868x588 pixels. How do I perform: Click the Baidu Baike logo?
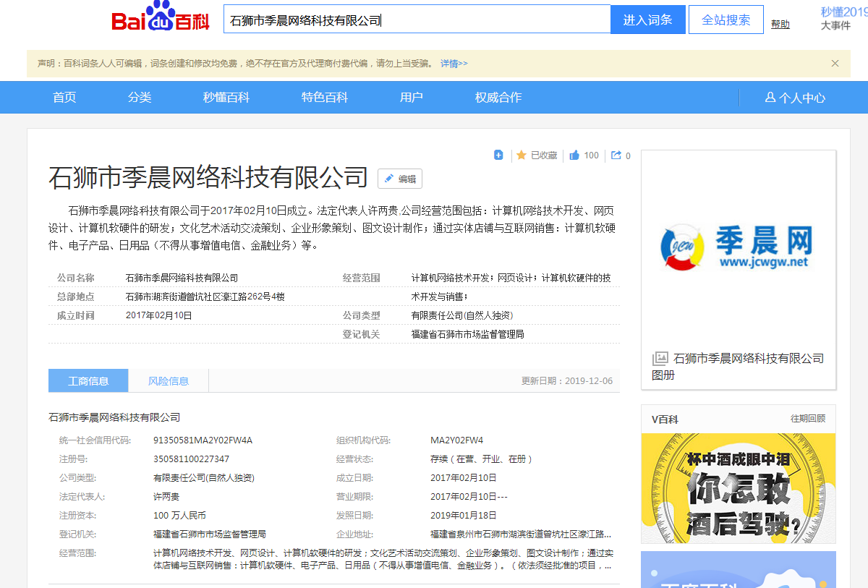tap(161, 20)
